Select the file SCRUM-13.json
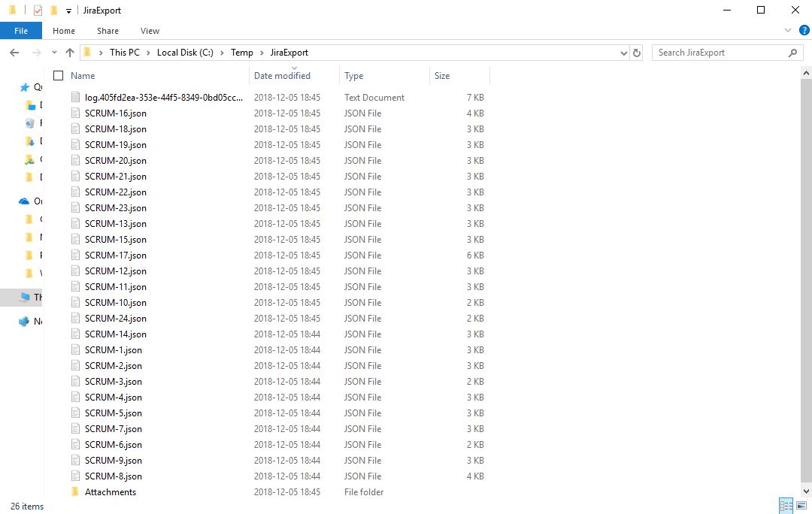The height and width of the screenshot is (514, 812). pos(116,224)
